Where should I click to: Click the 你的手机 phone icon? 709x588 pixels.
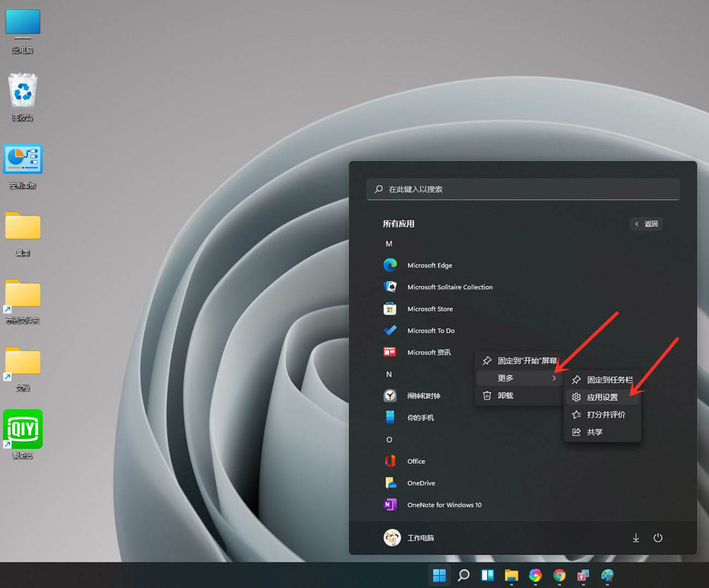[x=390, y=417]
